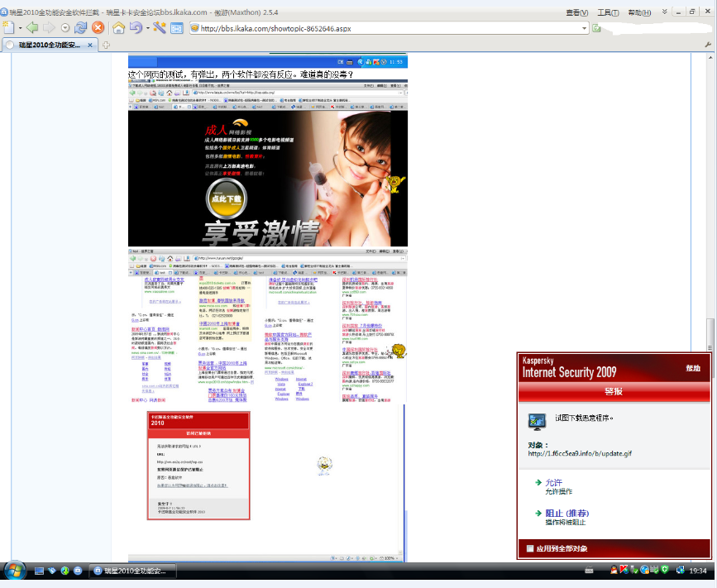This screenshot has width=717, height=588.
Task: Choose 允许 to allow the download
Action: point(554,483)
